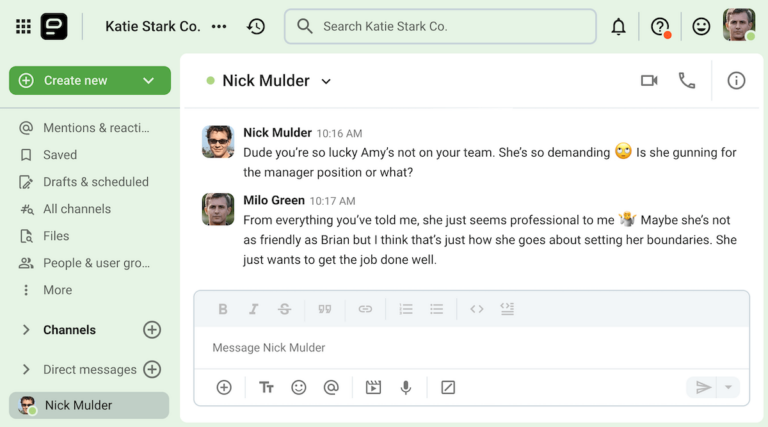Viewport: 768px width, 427px height.
Task: Open conversation info panel
Action: [736, 81]
